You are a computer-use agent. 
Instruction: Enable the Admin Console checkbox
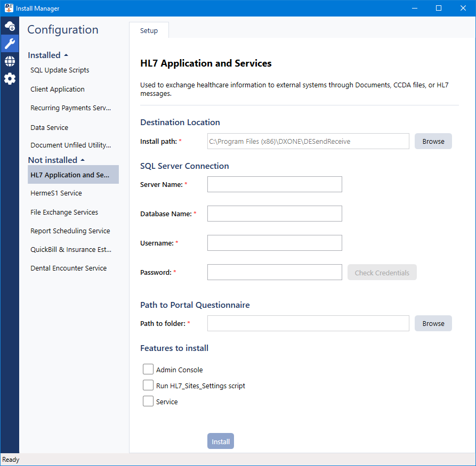(148, 370)
